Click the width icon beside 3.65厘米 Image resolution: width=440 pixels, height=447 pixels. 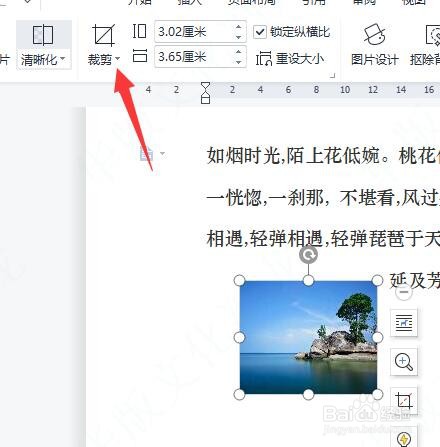(140, 55)
